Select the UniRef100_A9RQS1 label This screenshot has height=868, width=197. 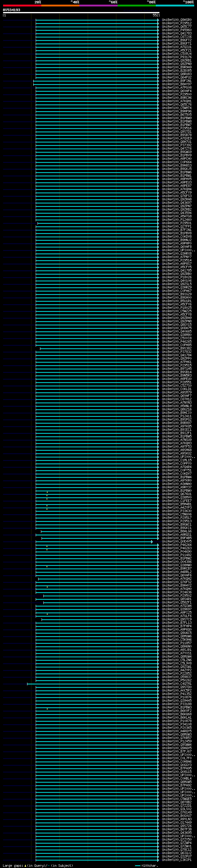177,535
